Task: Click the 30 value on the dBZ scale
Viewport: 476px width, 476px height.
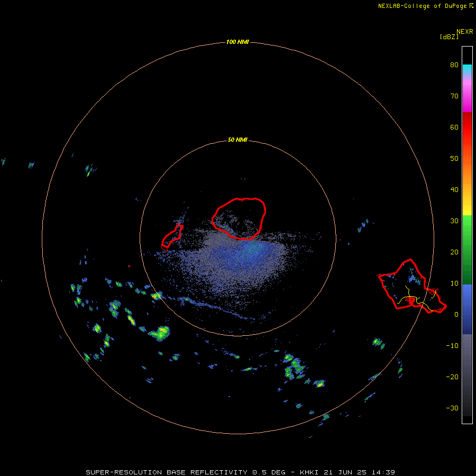Action: coord(454,221)
